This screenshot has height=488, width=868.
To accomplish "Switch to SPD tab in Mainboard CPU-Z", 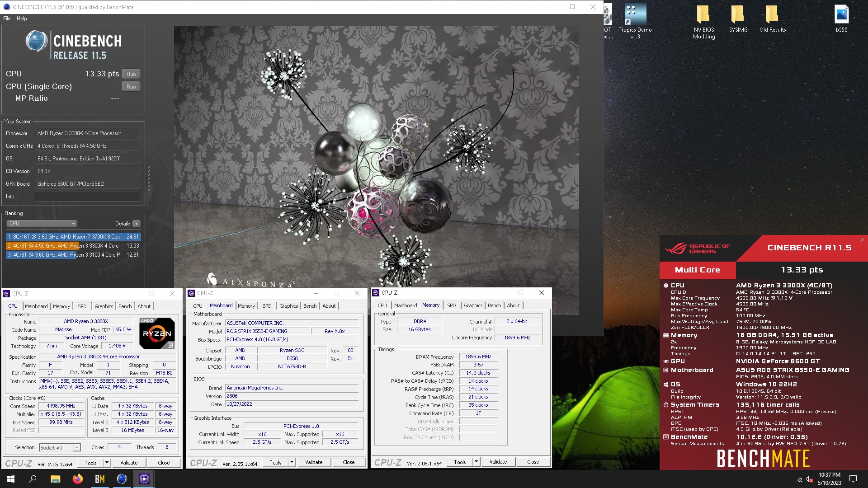I will 267,306.
